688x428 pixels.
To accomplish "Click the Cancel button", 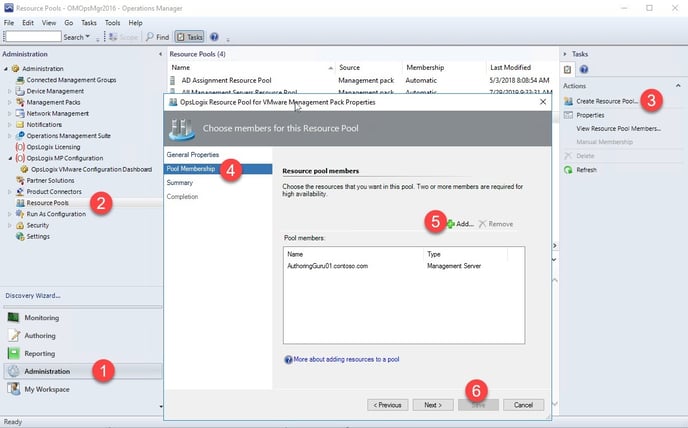I will coord(523,405).
